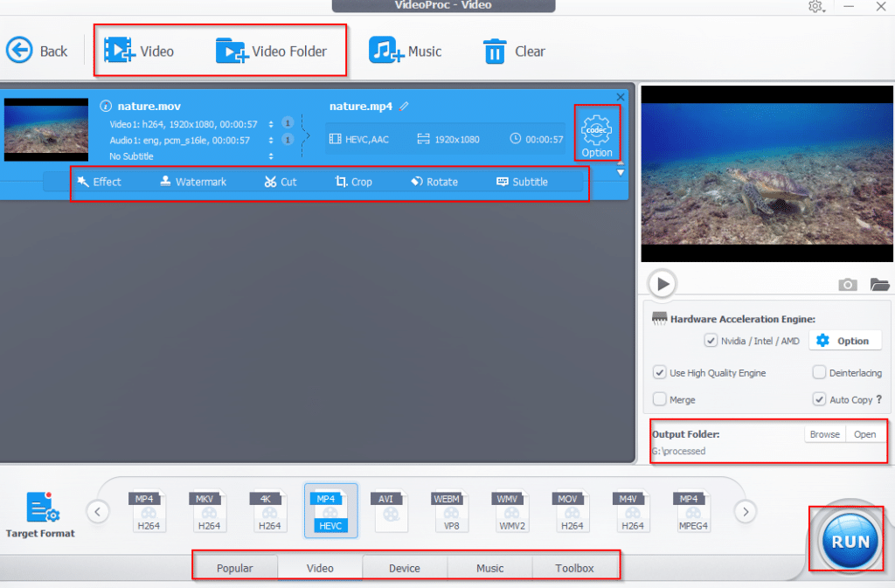Take a snapshot with camera icon

pos(848,284)
